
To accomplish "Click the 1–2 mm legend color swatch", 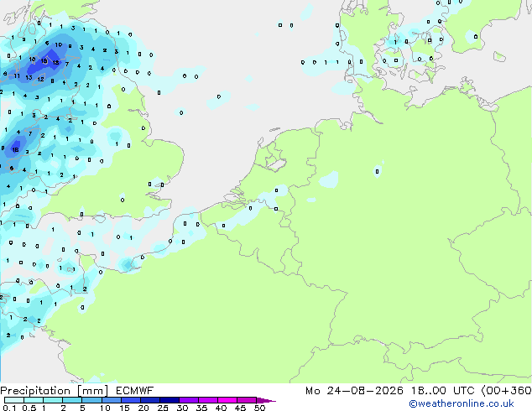I will click(x=53, y=400).
